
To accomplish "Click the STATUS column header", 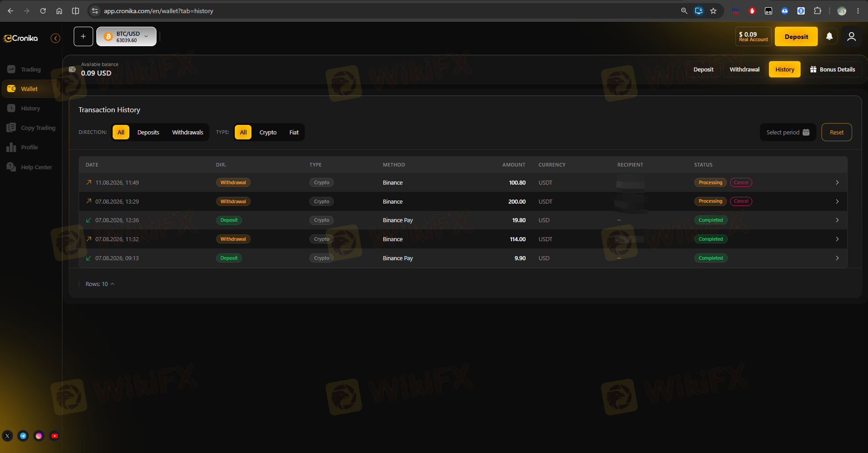I will 703,165.
